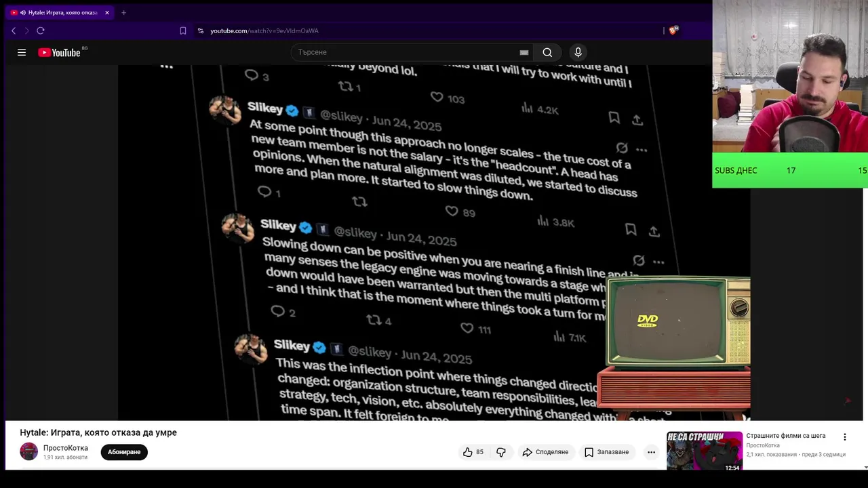Bookmark this page with the bookmark icon
This screenshot has width=868, height=488.
tap(183, 30)
